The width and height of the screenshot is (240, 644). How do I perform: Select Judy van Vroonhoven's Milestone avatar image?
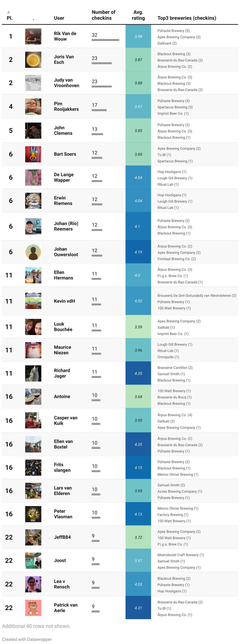pos(33,83)
